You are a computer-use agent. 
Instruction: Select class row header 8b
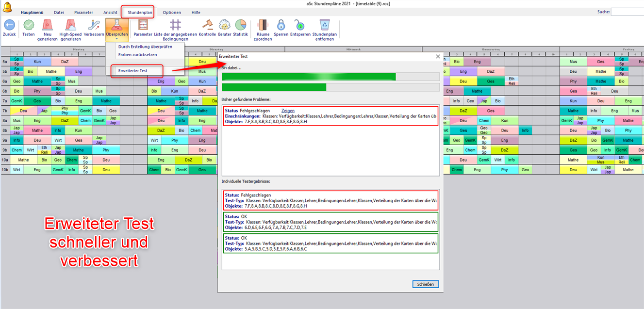pos(5,130)
